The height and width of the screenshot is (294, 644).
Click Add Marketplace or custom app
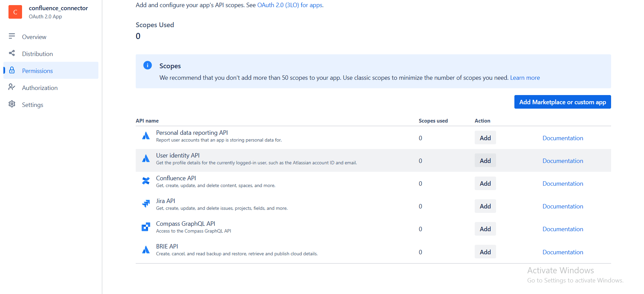(563, 102)
